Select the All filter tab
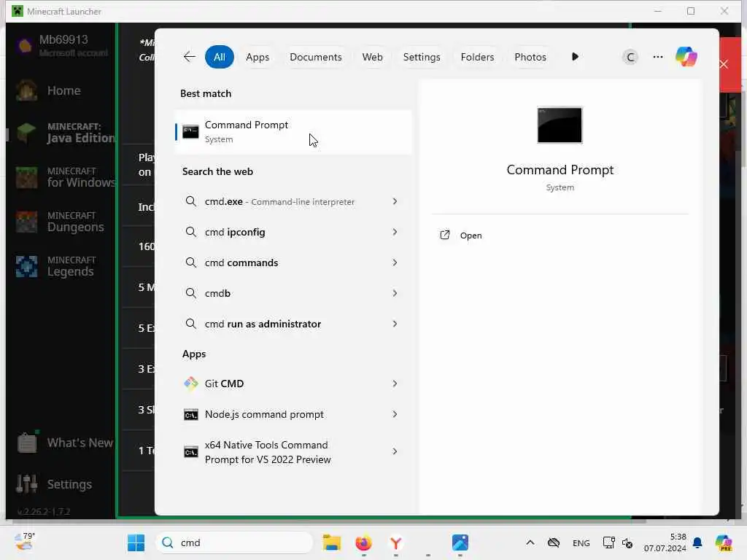Image resolution: width=747 pixels, height=560 pixels. pyautogui.click(x=219, y=57)
